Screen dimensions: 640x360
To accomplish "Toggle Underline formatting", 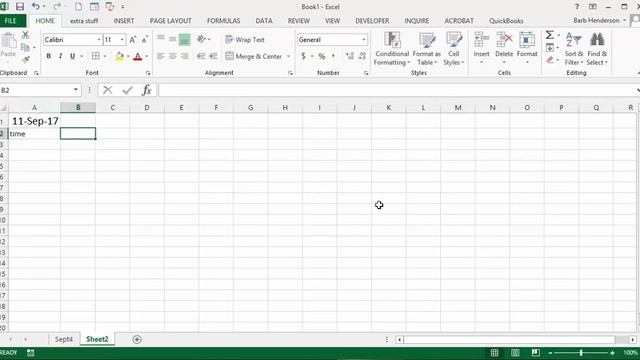I will pyautogui.click(x=72, y=56).
